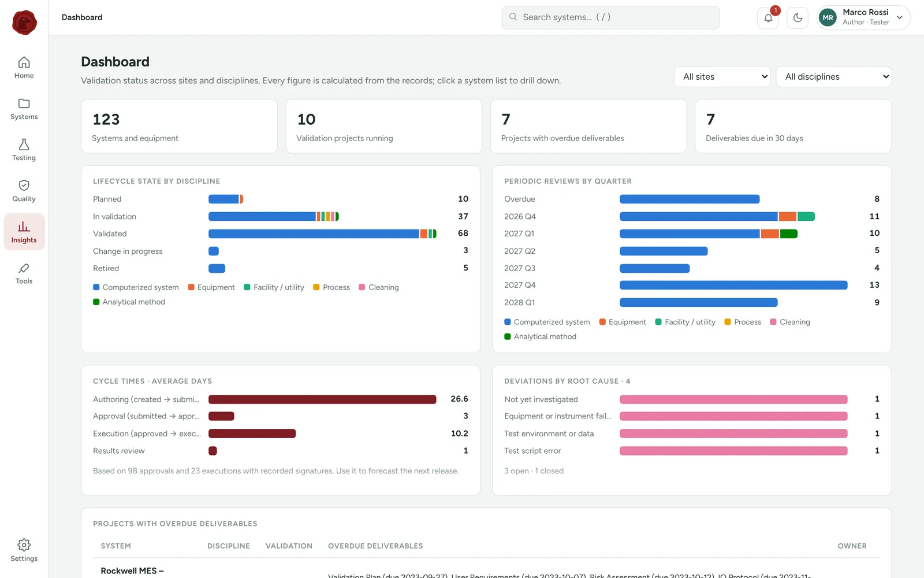Open the 123 Systems and equipment card
924x578 pixels.
pyautogui.click(x=179, y=126)
